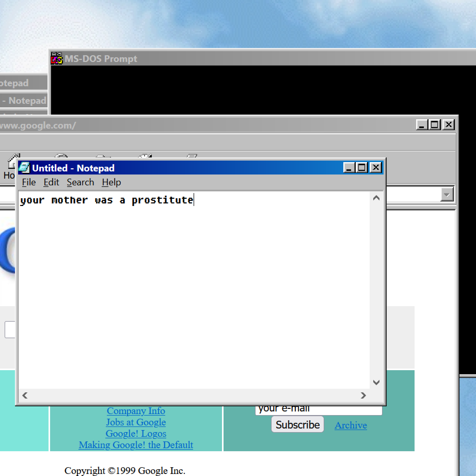Screen dimensions: 476x476
Task: Click Making Google! the Default link
Action: coord(136,445)
